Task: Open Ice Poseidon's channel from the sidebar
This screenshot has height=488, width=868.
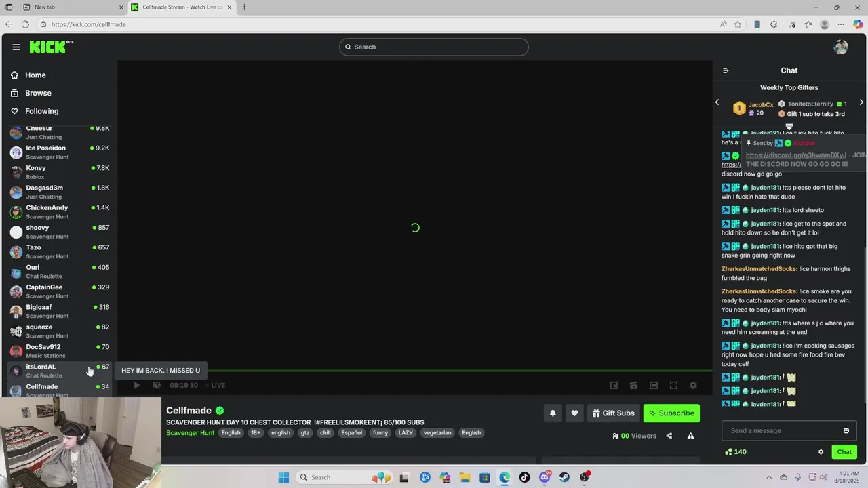Action: [x=60, y=152]
